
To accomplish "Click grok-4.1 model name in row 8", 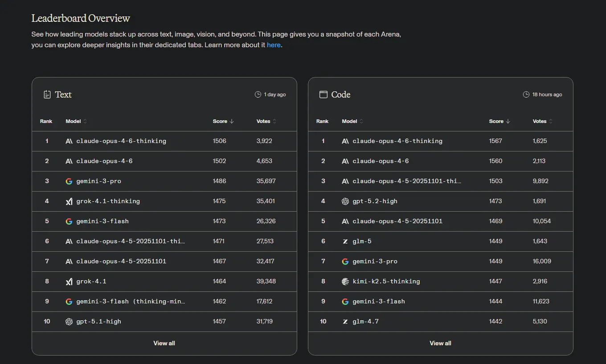I will tap(91, 282).
